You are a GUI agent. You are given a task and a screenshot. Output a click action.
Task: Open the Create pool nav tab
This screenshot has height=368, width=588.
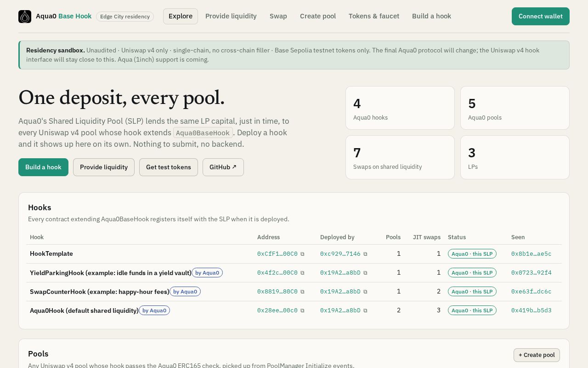point(318,16)
